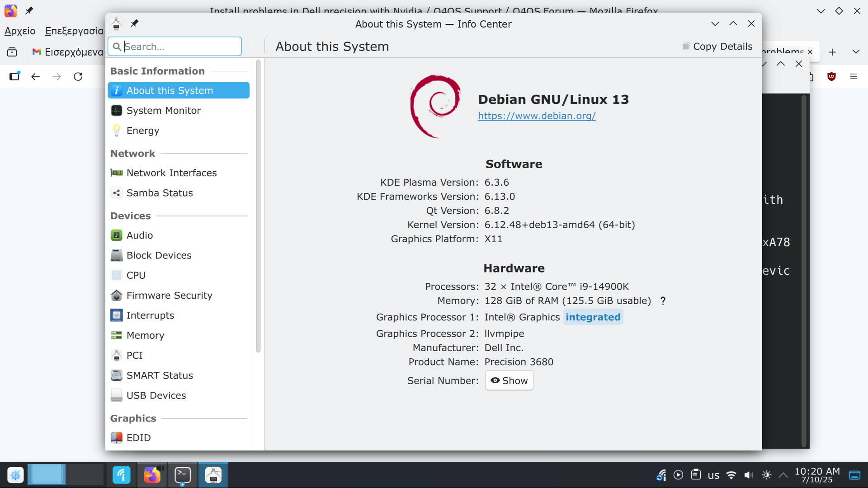Open EDID graphics entry
This screenshot has width=868, height=488.
pyautogui.click(x=138, y=438)
